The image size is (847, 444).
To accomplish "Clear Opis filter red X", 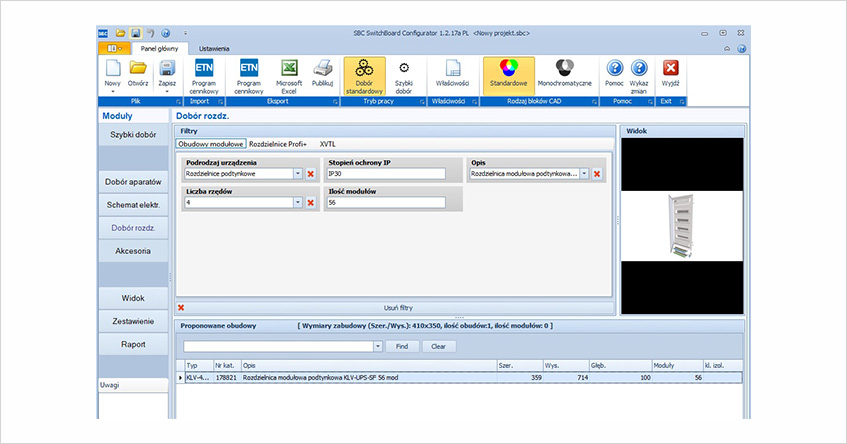I will pyautogui.click(x=597, y=174).
